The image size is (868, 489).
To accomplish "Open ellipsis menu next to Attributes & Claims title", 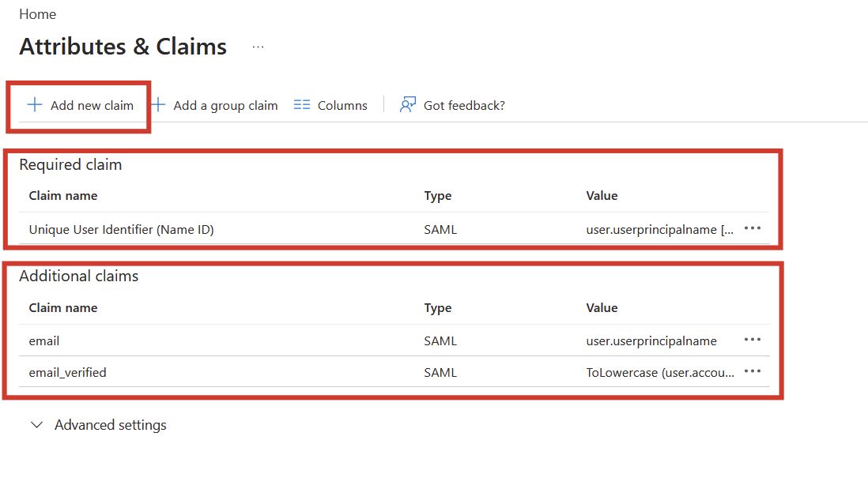I will pyautogui.click(x=258, y=47).
